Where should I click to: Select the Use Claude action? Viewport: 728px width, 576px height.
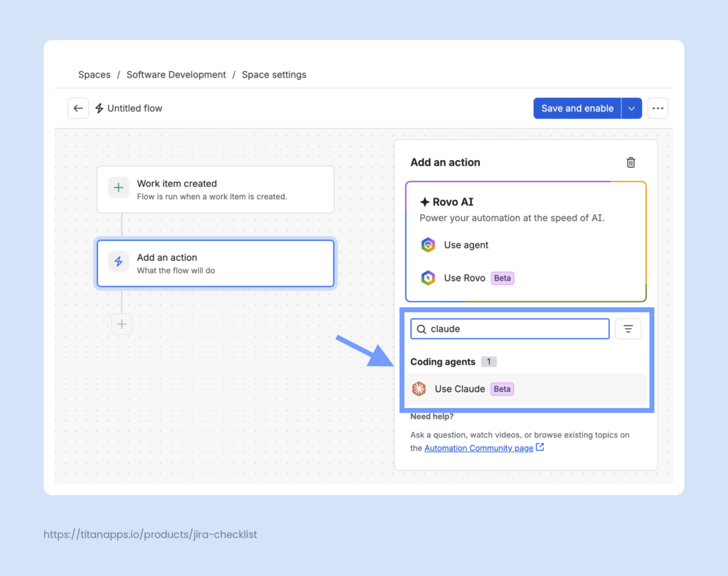coord(525,389)
